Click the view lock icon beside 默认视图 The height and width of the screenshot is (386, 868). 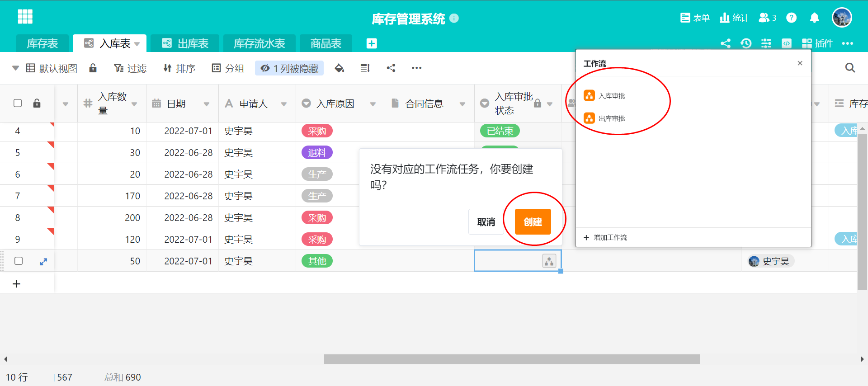(x=93, y=68)
